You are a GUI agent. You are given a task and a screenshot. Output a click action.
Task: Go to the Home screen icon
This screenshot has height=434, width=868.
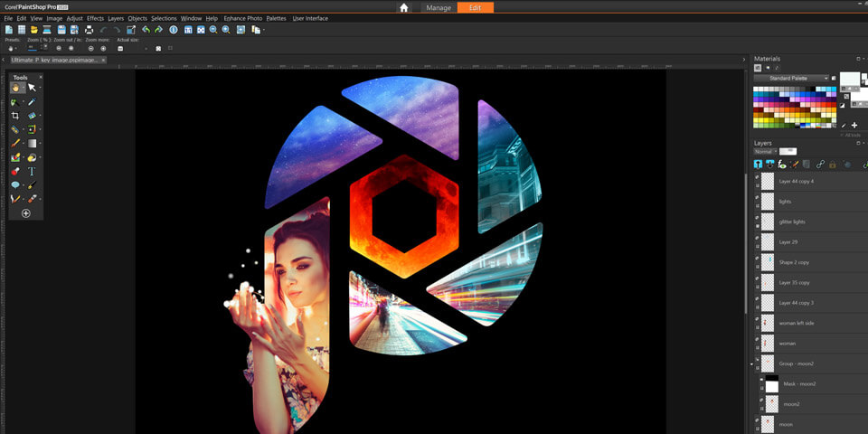click(404, 8)
